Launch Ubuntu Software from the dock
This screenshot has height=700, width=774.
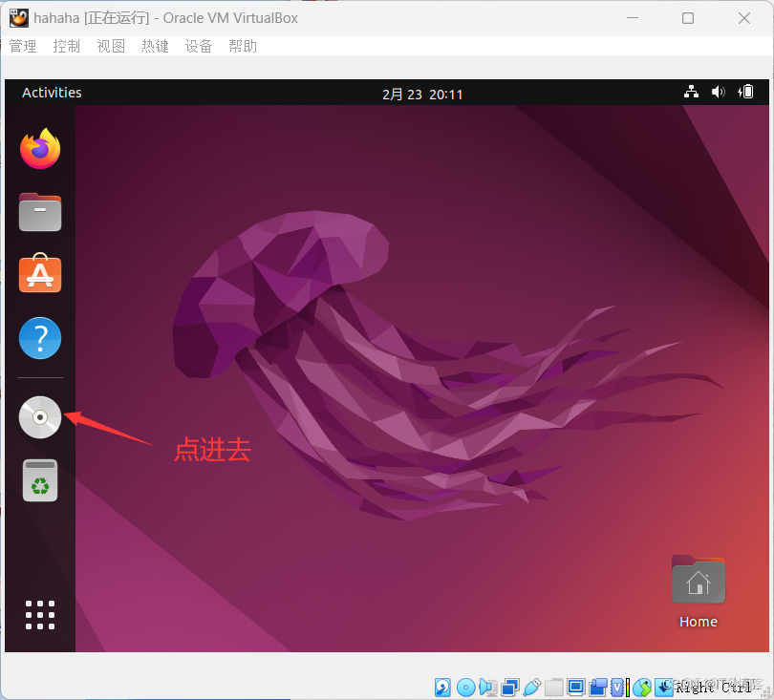click(x=39, y=274)
